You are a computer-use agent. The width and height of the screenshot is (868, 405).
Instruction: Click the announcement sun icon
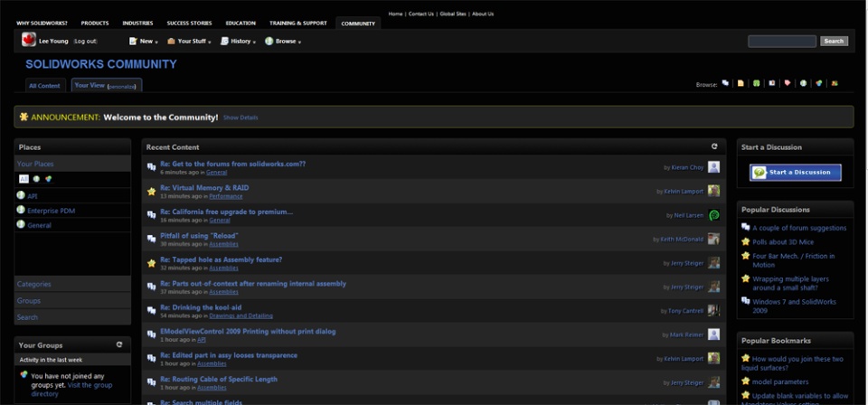[24, 117]
